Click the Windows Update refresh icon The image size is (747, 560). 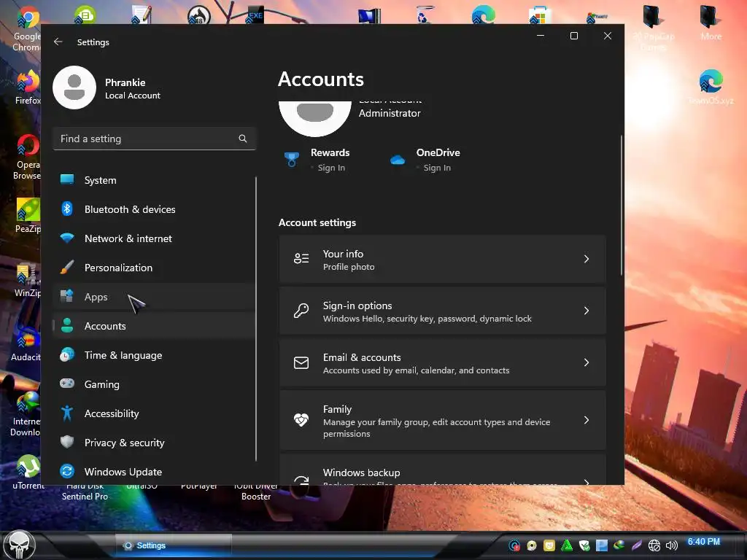pos(67,472)
